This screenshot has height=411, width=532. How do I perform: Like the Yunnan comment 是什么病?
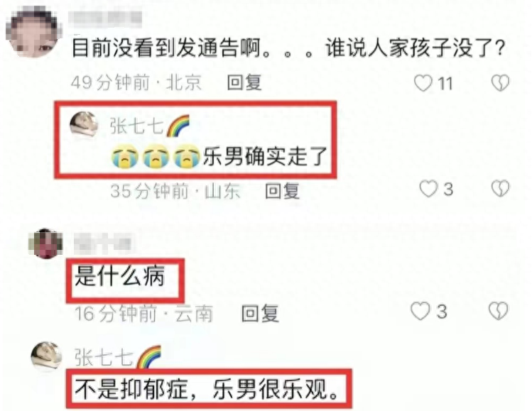(x=420, y=312)
